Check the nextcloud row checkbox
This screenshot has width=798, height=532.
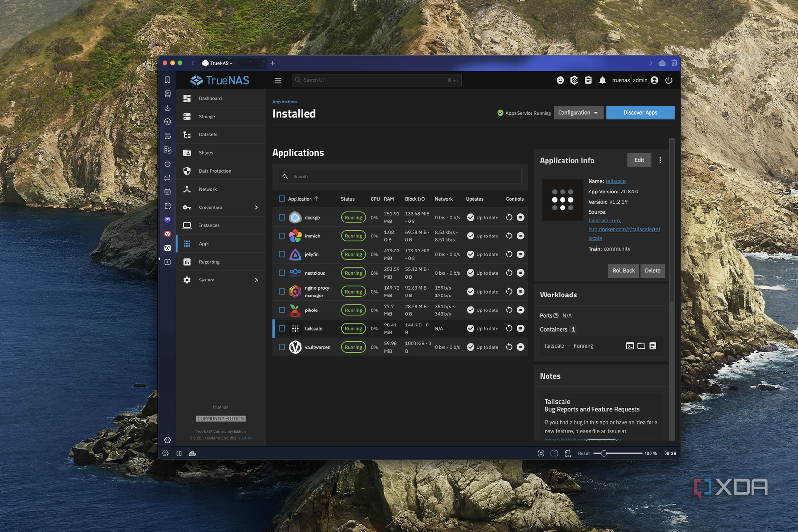282,273
